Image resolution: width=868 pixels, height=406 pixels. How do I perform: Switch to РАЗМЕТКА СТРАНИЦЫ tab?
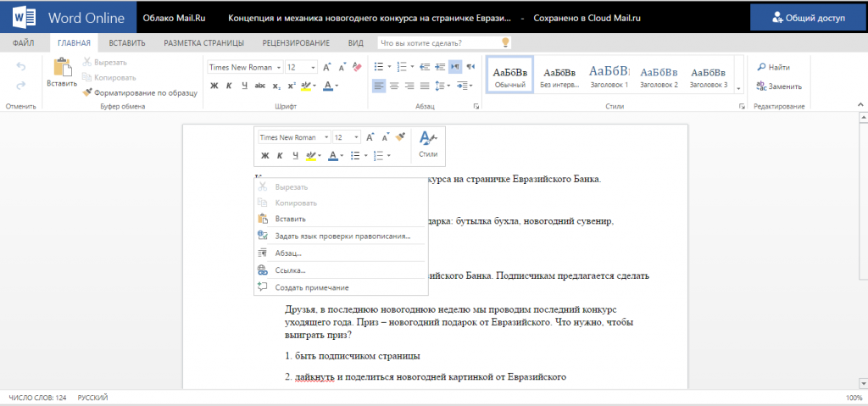pyautogui.click(x=203, y=43)
